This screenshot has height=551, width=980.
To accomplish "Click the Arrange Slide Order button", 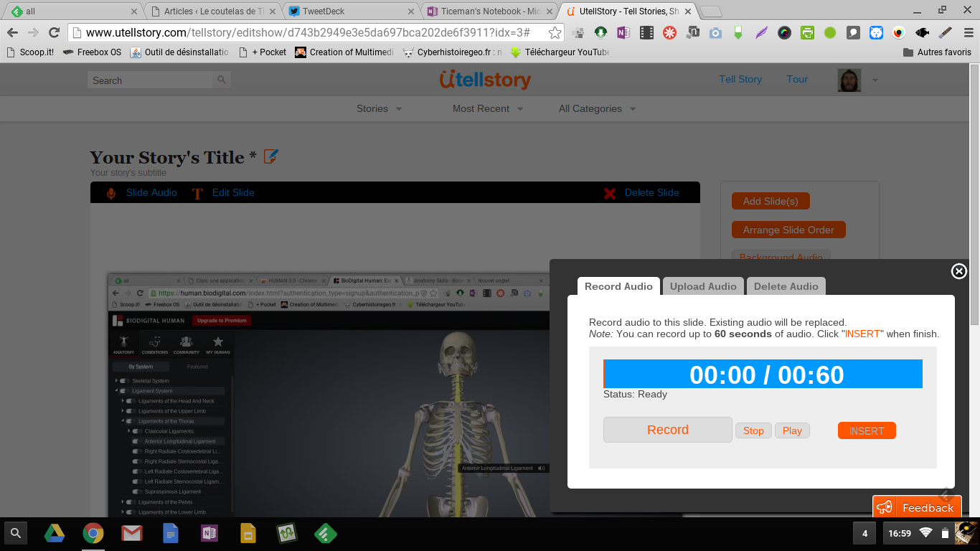I will click(788, 230).
